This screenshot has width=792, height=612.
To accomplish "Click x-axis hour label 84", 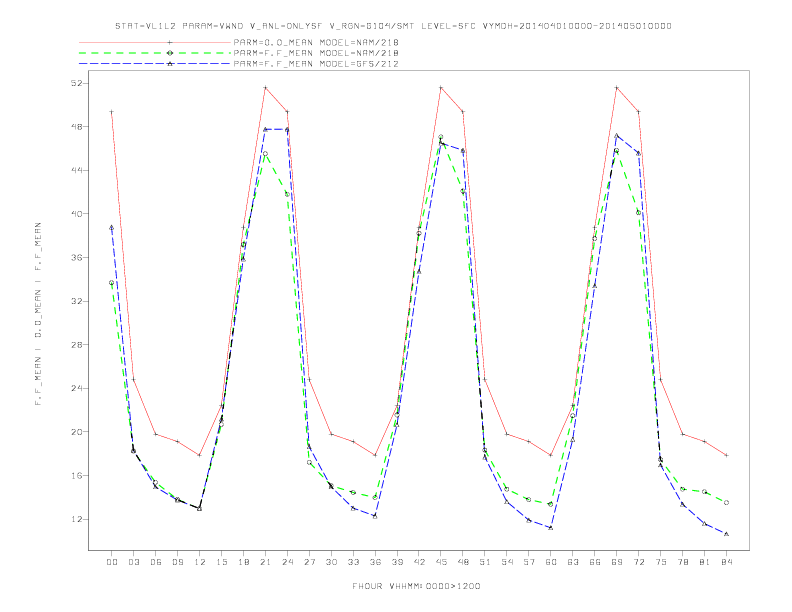I will pyautogui.click(x=726, y=562).
